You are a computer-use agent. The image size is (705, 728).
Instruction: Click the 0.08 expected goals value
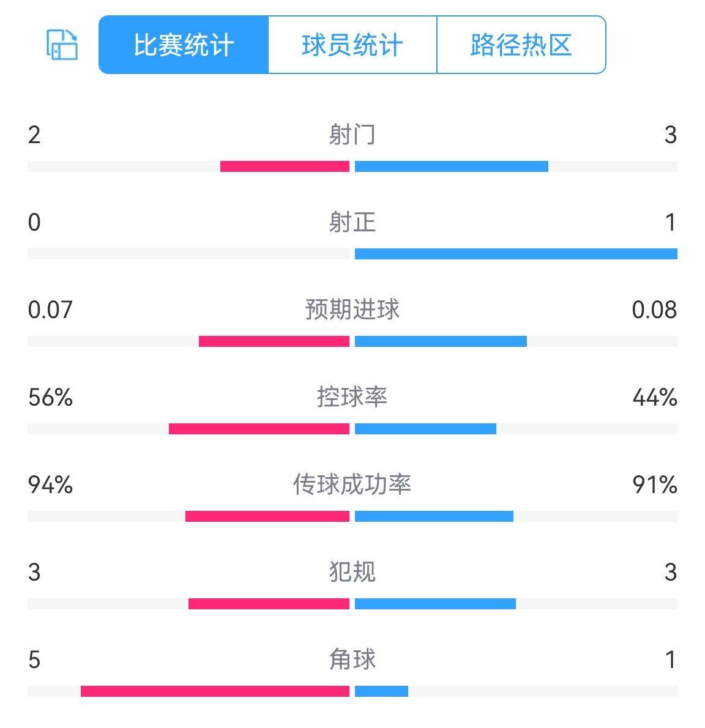point(654,310)
